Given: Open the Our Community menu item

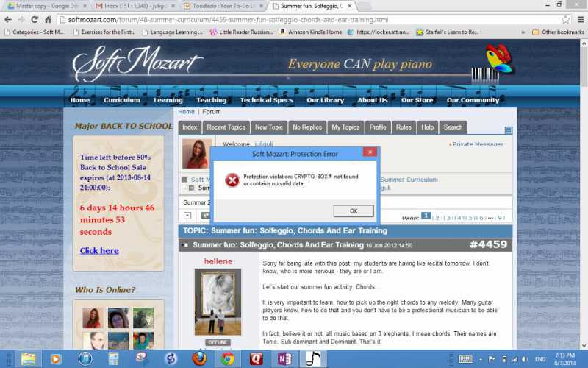Looking at the screenshot, I should pyautogui.click(x=473, y=100).
